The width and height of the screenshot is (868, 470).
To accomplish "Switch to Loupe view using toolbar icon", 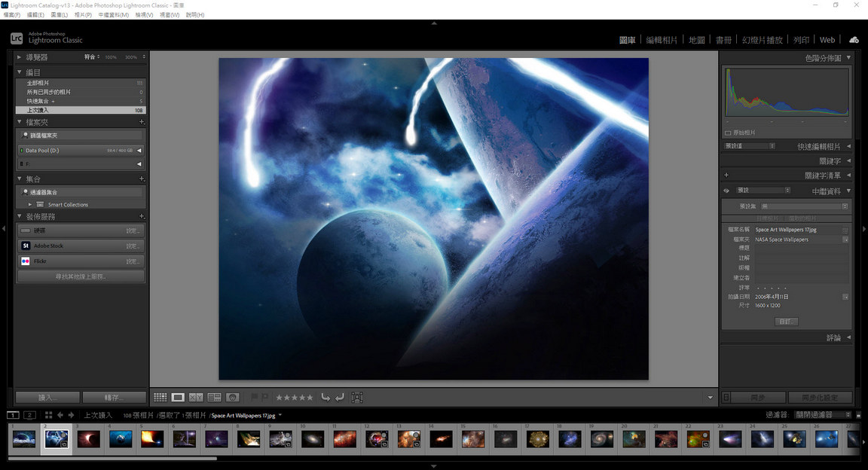I will [x=178, y=397].
